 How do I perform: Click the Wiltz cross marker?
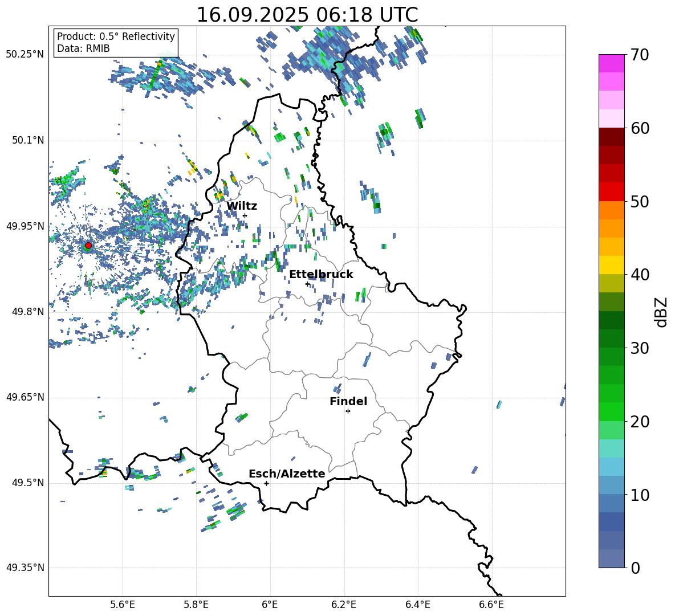[245, 215]
